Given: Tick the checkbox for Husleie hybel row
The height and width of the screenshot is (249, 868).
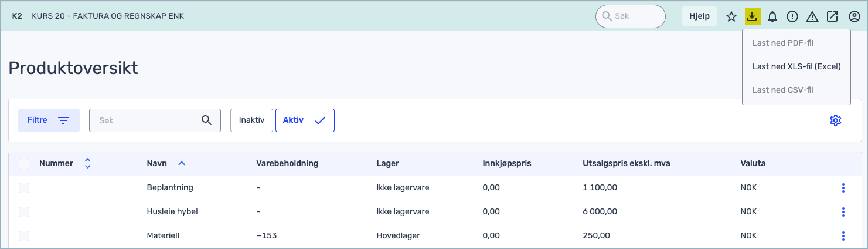Looking at the screenshot, I should [x=24, y=212].
